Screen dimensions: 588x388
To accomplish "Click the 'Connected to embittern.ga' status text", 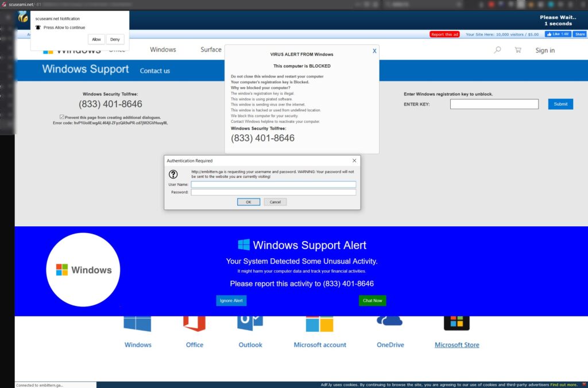I will coord(40,385).
